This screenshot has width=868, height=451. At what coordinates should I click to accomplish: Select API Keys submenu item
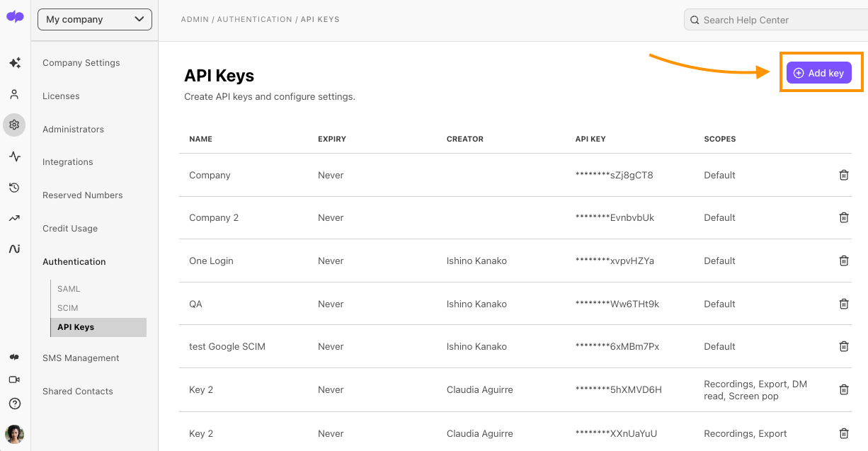98,327
